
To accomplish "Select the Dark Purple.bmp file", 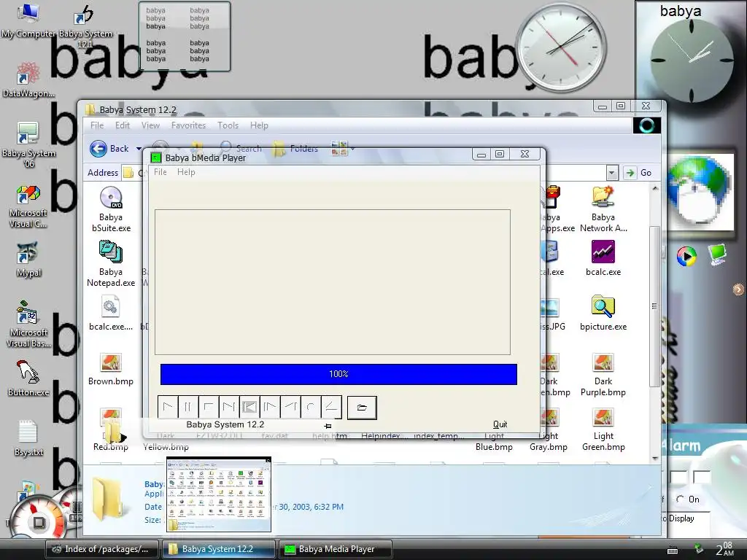I will pyautogui.click(x=603, y=375).
